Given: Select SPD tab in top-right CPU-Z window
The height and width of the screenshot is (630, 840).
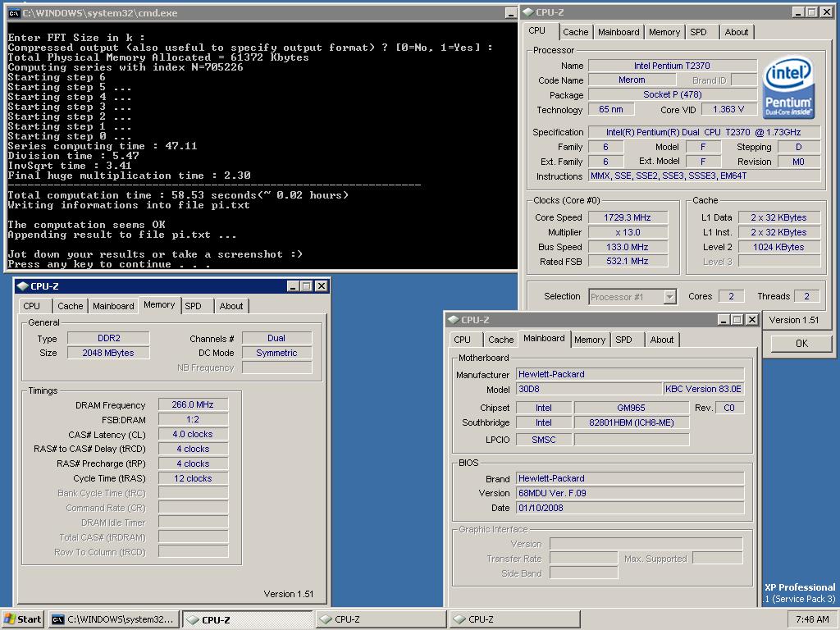Looking at the screenshot, I should tap(698, 32).
